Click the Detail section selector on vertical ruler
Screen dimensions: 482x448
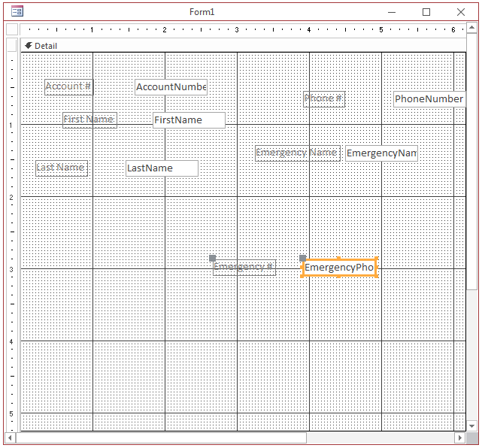point(12,45)
